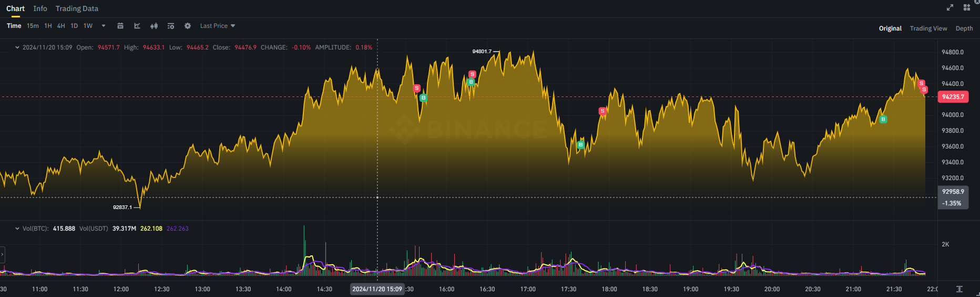
Task: Switch to Trading View chart mode
Action: (928, 28)
